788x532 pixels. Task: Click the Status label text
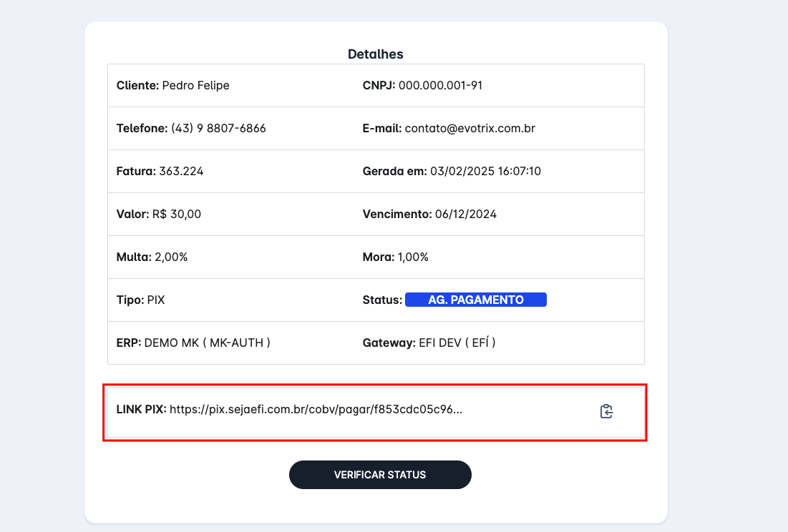(x=382, y=300)
